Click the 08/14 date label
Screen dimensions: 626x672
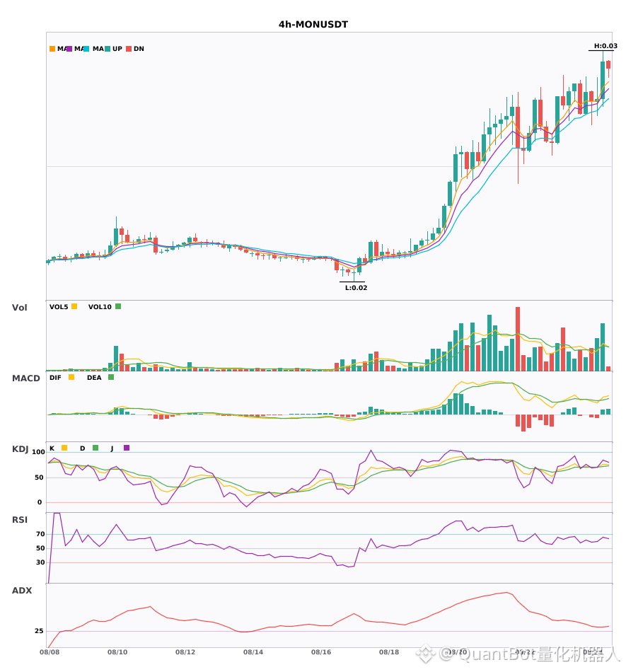pyautogui.click(x=253, y=652)
